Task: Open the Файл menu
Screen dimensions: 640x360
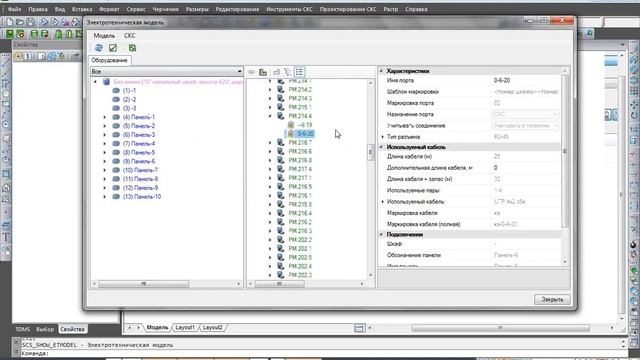Action: pos(14,9)
